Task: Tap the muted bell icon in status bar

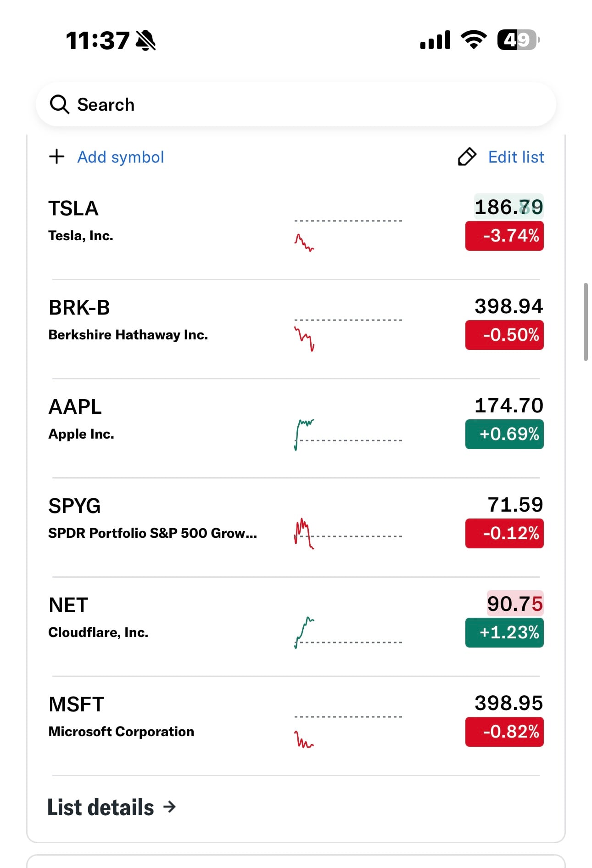Action: (146, 40)
